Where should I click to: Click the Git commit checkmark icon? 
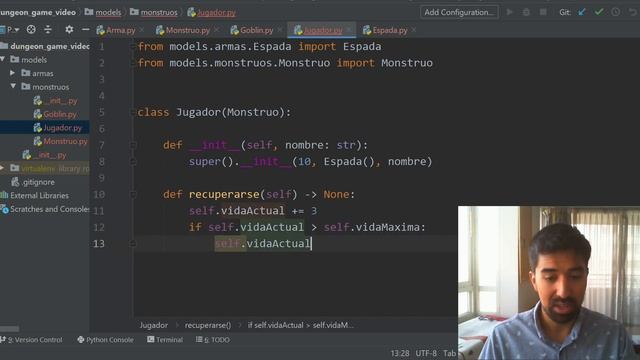pyautogui.click(x=599, y=12)
